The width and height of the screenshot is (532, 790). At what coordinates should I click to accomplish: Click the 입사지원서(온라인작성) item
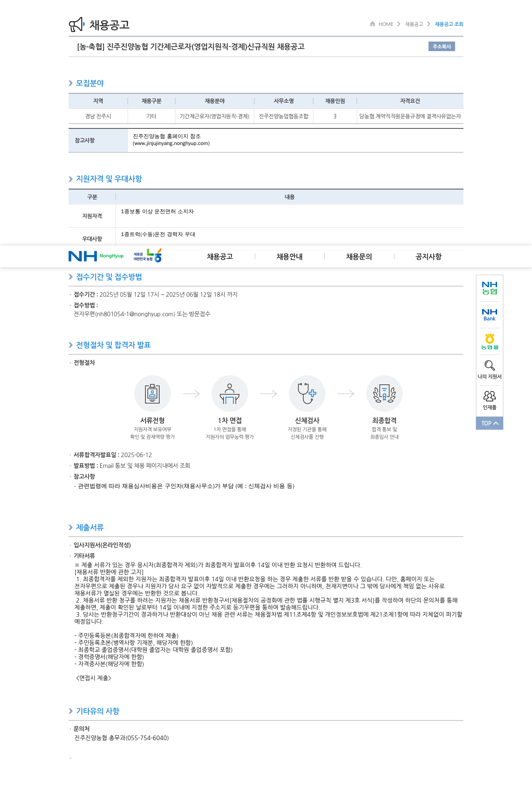click(102, 545)
